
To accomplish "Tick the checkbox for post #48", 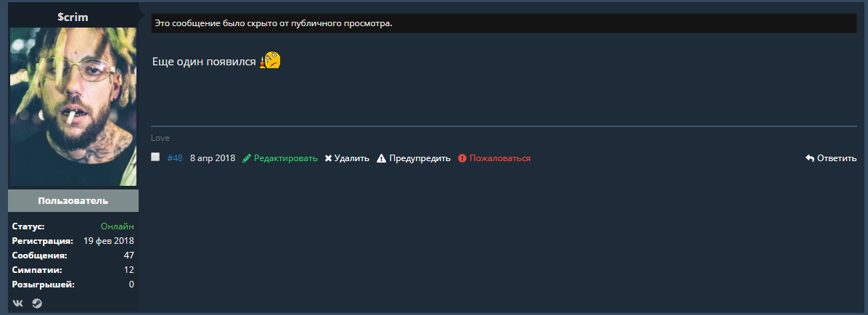I will tap(155, 157).
